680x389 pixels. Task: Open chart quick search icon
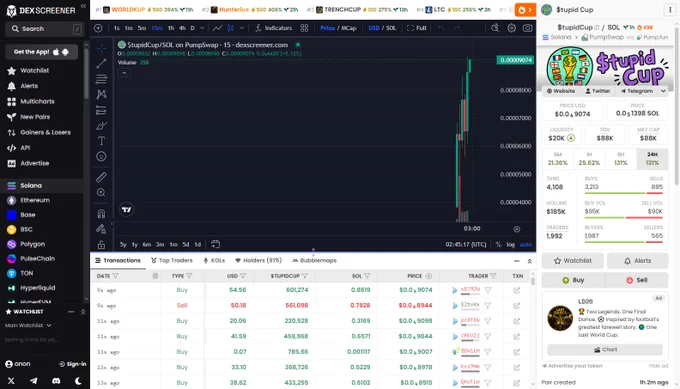point(495,28)
